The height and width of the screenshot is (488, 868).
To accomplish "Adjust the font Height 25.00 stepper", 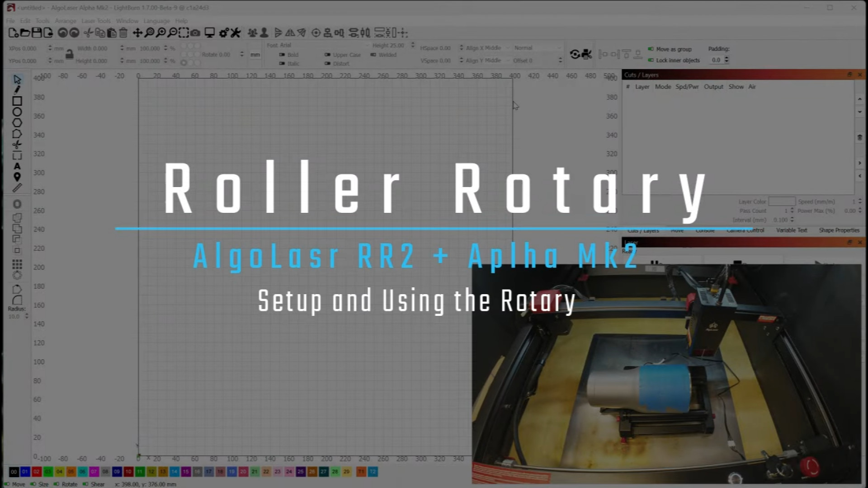I will [413, 45].
